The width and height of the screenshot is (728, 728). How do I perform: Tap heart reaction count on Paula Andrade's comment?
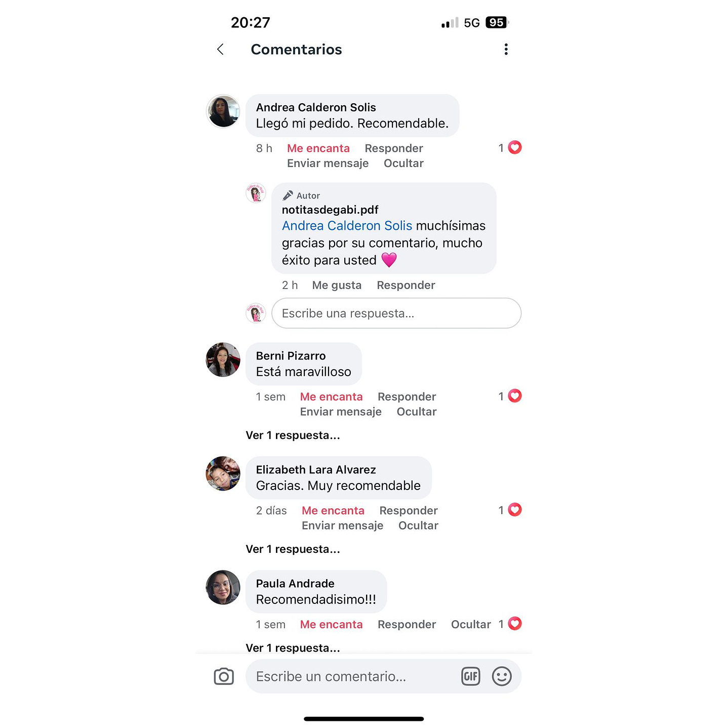click(510, 624)
